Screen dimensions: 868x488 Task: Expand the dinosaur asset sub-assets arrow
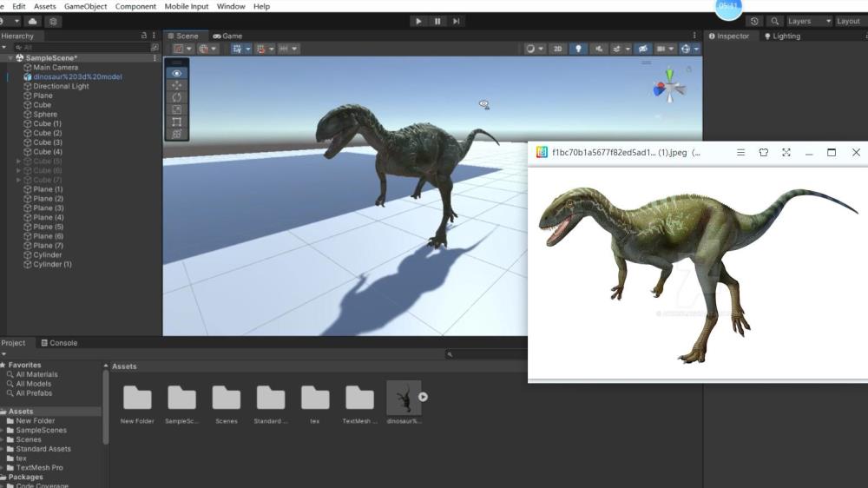(x=424, y=397)
